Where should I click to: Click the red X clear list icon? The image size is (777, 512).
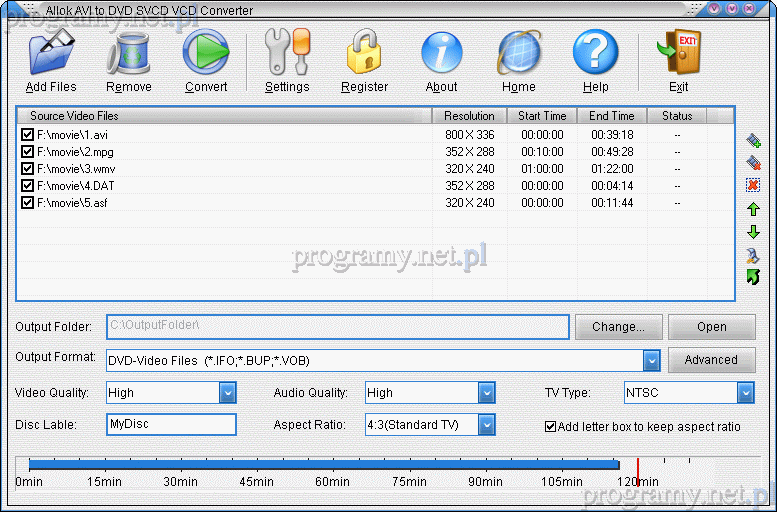(753, 185)
